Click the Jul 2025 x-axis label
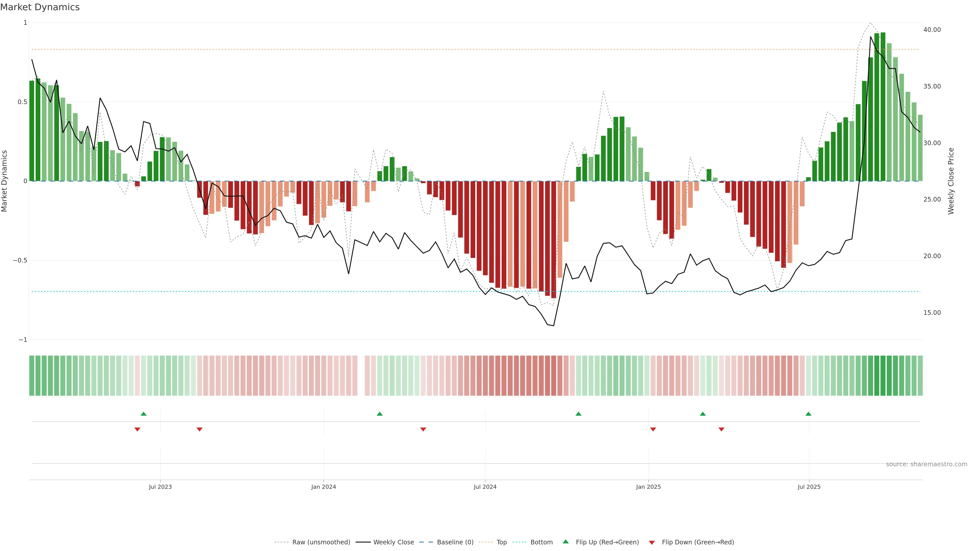This screenshot has height=551, width=980. (809, 487)
